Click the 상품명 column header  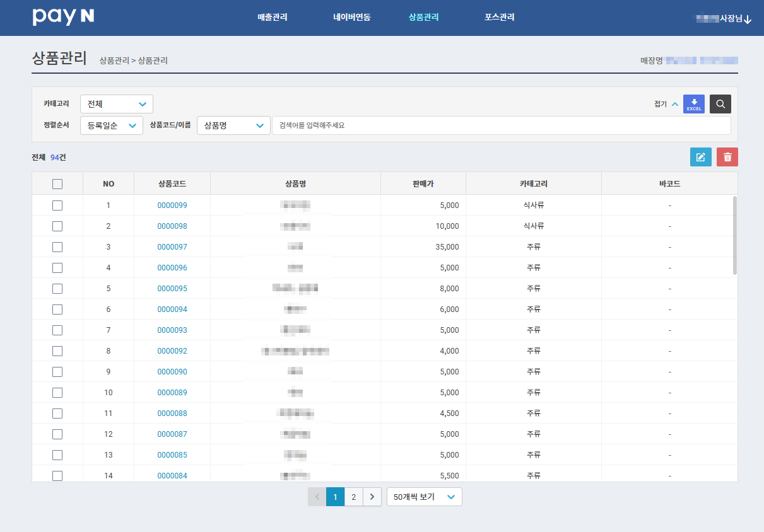click(295, 184)
